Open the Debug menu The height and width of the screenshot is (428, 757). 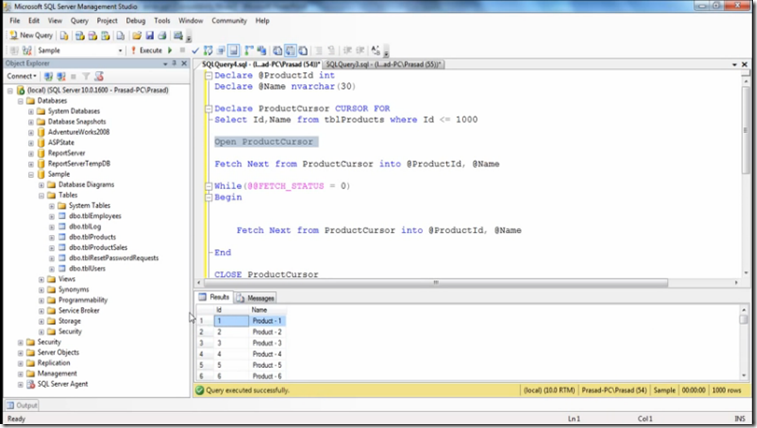(136, 21)
